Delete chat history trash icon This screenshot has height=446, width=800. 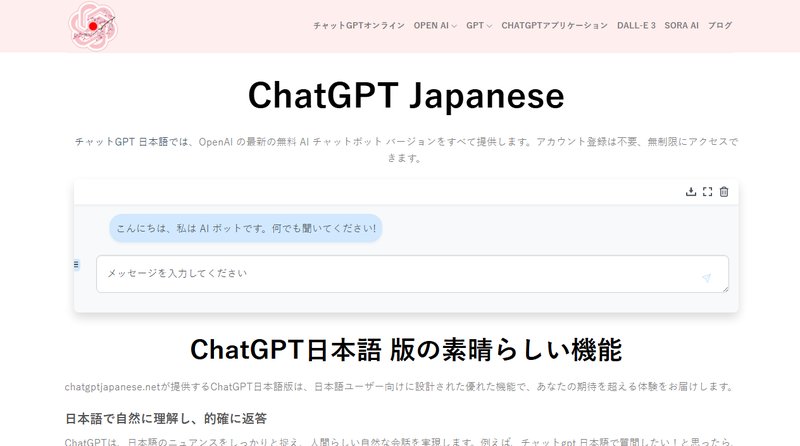click(723, 192)
